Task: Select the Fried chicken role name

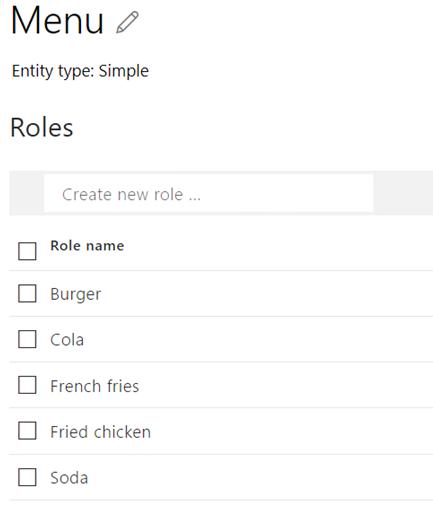Action: click(x=100, y=432)
